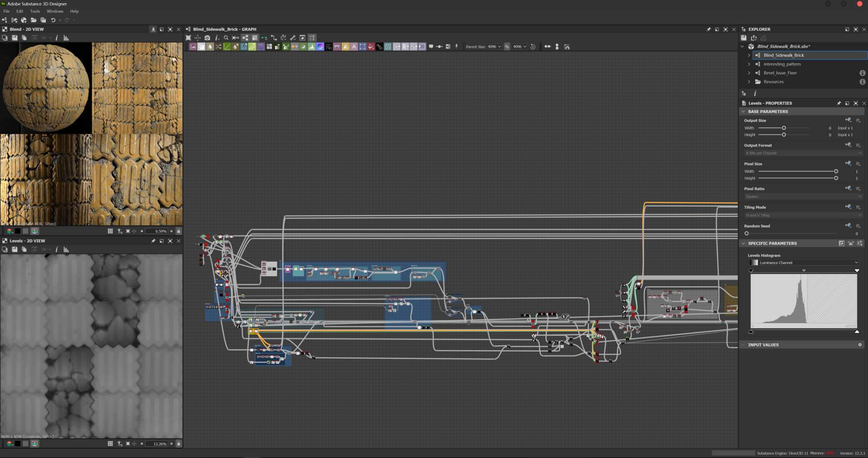This screenshot has height=458, width=868.
Task: Expand the interesting_pattern graph item
Action: (x=749, y=64)
